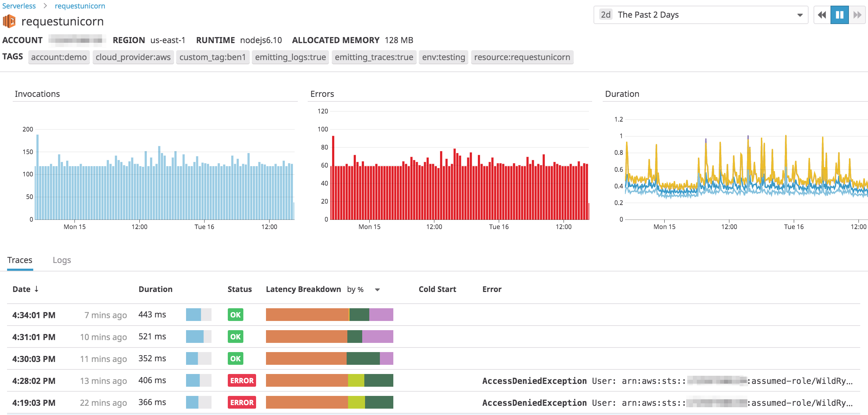Click the ERROR badge on the 4:19:03 PM trace
This screenshot has width=868, height=415.
click(x=242, y=402)
